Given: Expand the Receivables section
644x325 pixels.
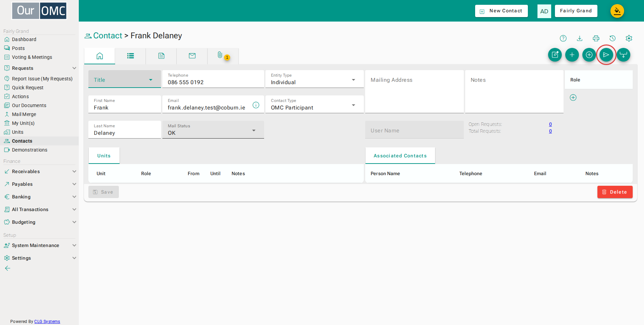Looking at the screenshot, I should click(x=39, y=171).
